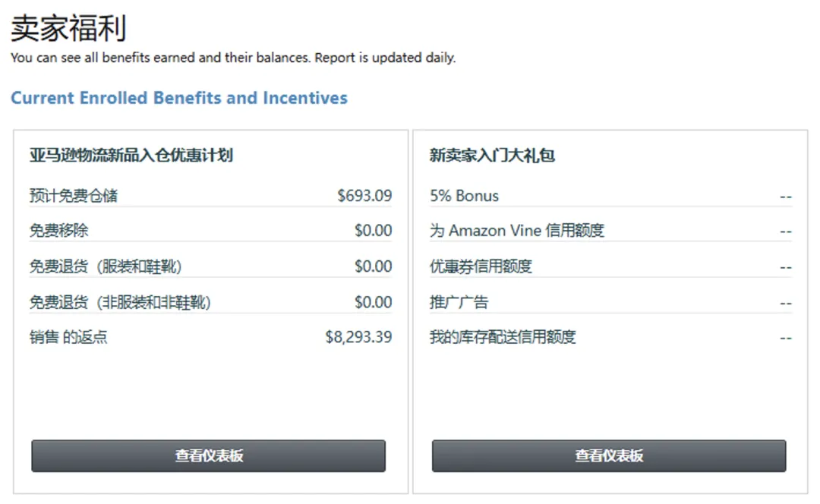This screenshot has height=504, width=820.
Task: Select the Current Enrolled Benefits and Incentives heading
Action: pyautogui.click(x=179, y=98)
